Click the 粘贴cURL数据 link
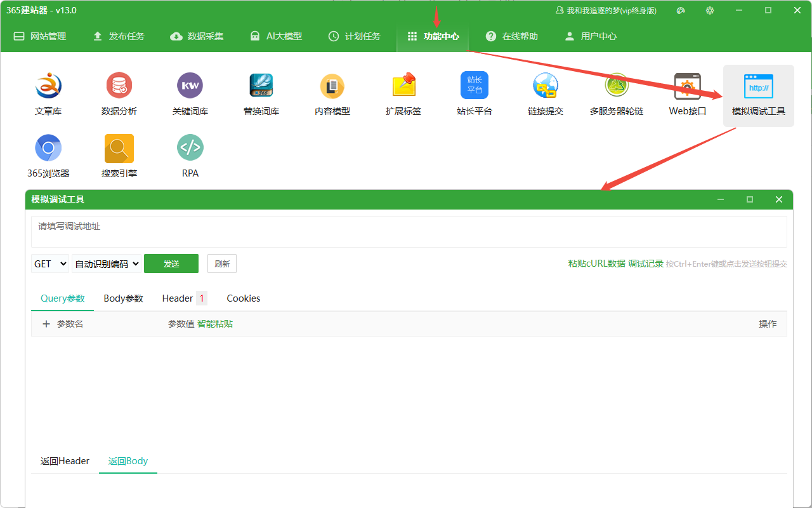The image size is (812, 508). [x=597, y=264]
